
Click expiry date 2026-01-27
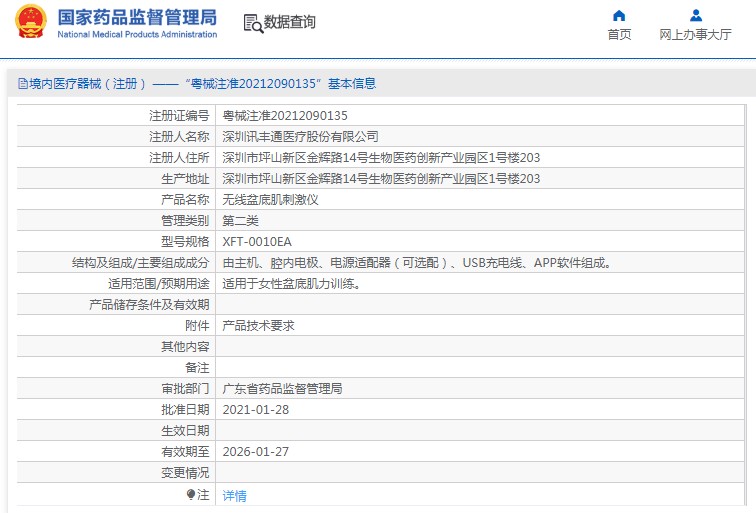click(256, 452)
